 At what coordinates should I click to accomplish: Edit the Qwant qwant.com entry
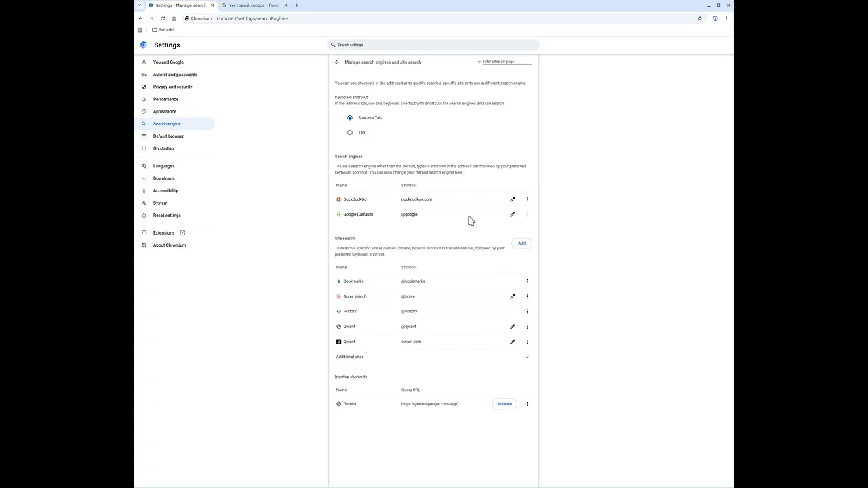click(x=513, y=342)
